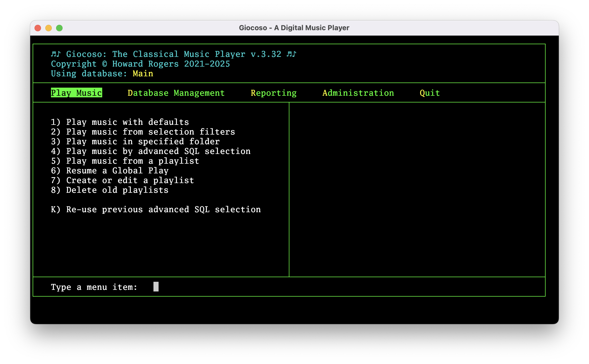Choose 'Delete old playlists'
The image size is (589, 364).
point(109,190)
